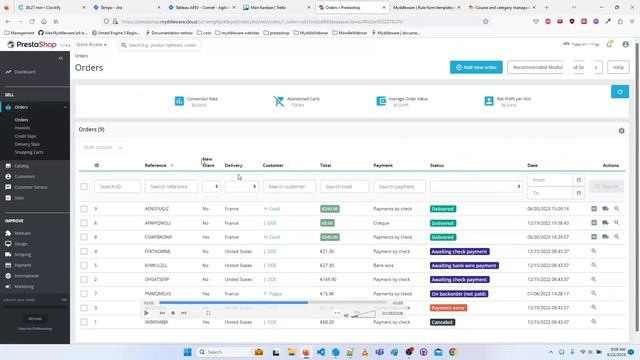Tick the checkbox for order FFATNOMMJ
Viewport: 640px width, 360px height.
(x=84, y=251)
